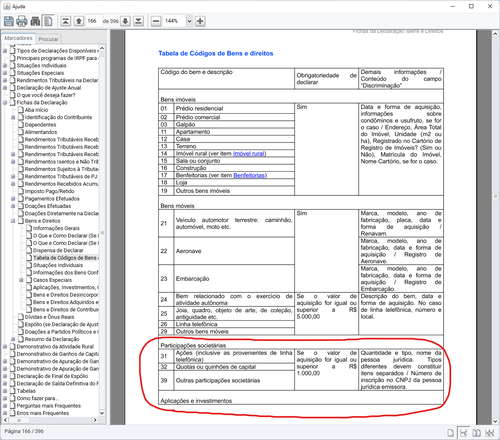
Task: Open the Imóvel rural hyperlink
Action: pos(249,153)
